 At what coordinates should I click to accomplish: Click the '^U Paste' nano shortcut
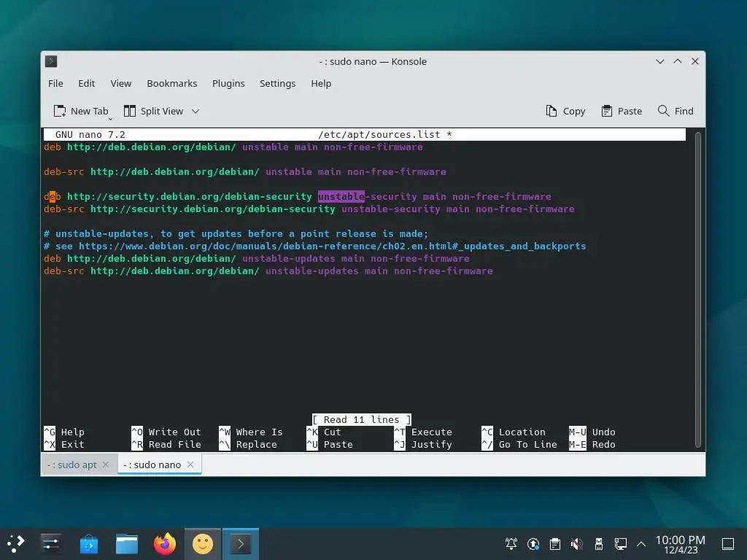[330, 444]
